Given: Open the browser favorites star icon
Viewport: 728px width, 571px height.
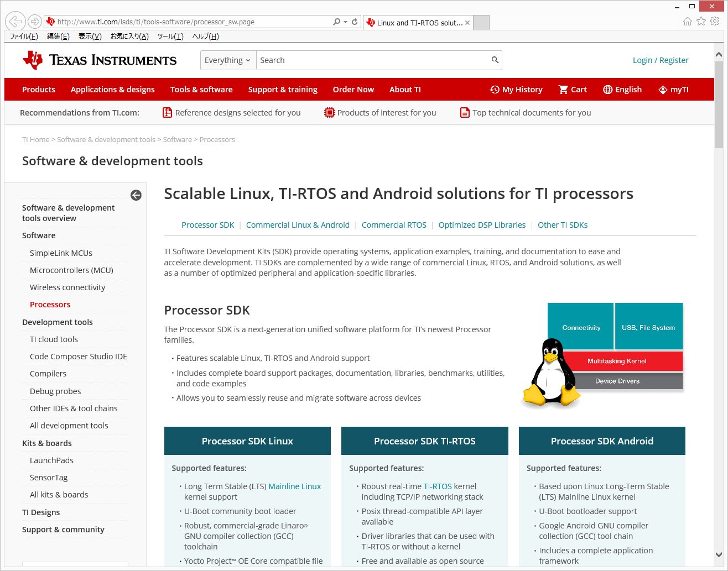Looking at the screenshot, I should [x=701, y=22].
